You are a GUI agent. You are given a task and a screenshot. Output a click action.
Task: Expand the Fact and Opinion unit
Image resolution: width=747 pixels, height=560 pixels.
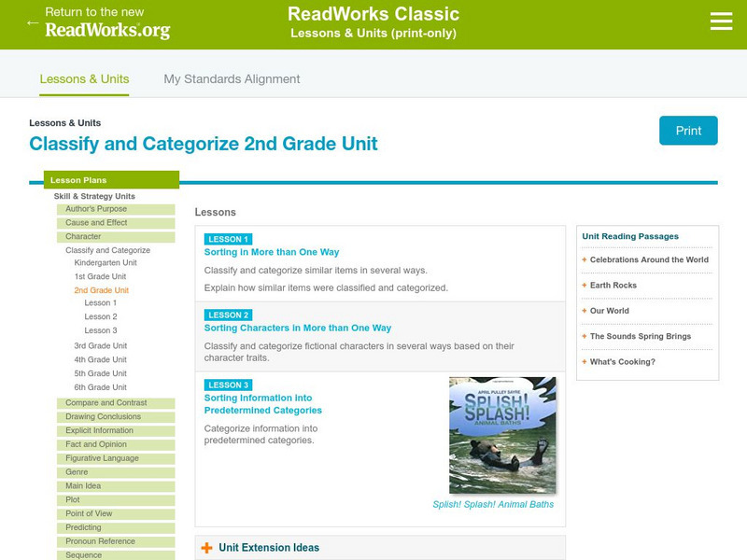(116, 444)
